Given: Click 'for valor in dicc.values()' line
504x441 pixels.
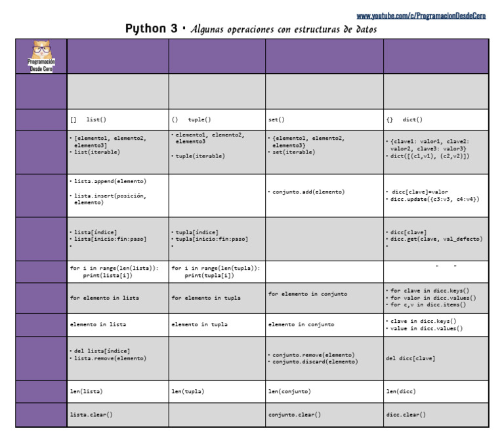Looking at the screenshot, I should pos(433,298).
